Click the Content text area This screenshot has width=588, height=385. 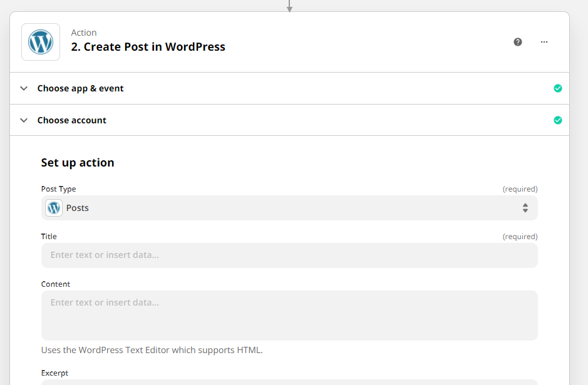tap(289, 316)
